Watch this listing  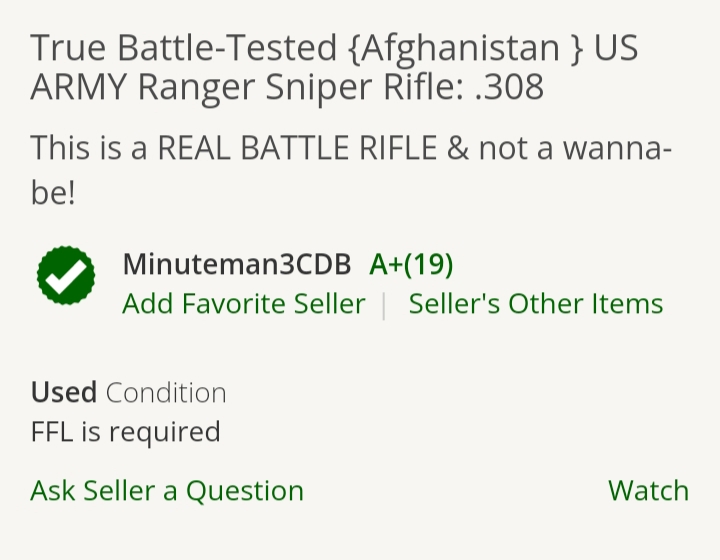pos(648,490)
